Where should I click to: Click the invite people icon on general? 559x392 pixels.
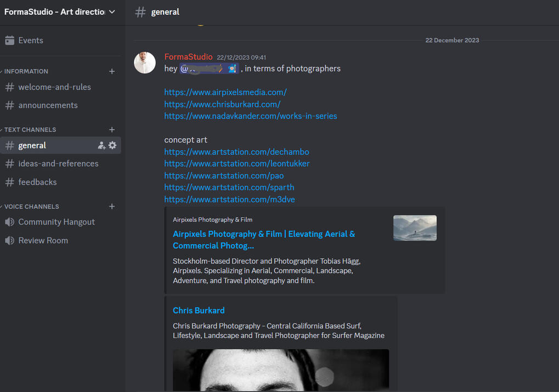point(101,145)
